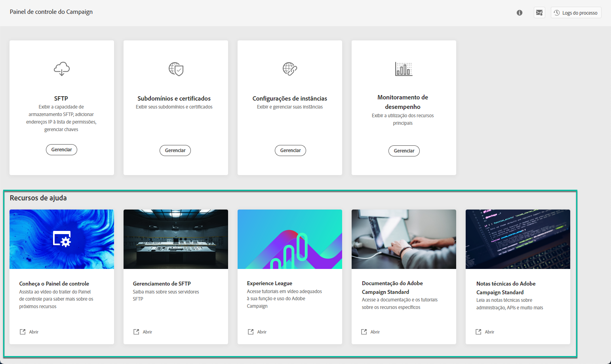Open the Conheça o Painel de controle thumbnail
The image size is (611, 364).
(x=62, y=239)
